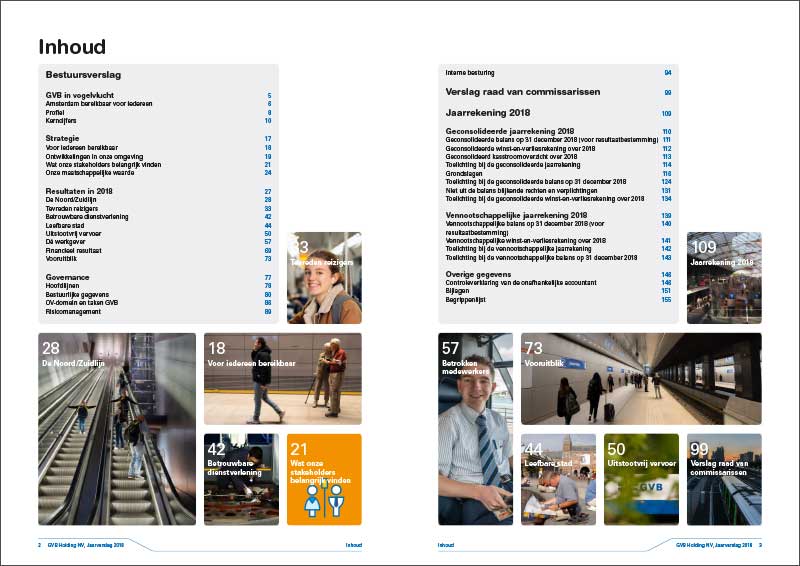Select the Betrouwbare dienstverlening photo tile
The image size is (800, 566).
(x=241, y=479)
